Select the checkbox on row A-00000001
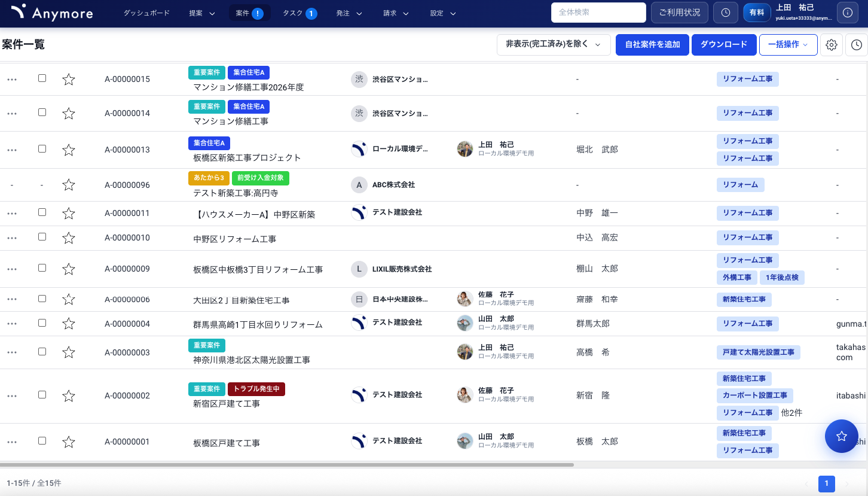This screenshot has width=868, height=496. 42,441
